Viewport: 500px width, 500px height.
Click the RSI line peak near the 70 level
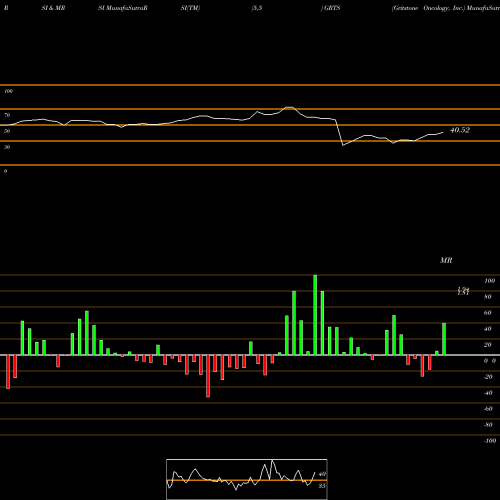pyautogui.click(x=289, y=107)
